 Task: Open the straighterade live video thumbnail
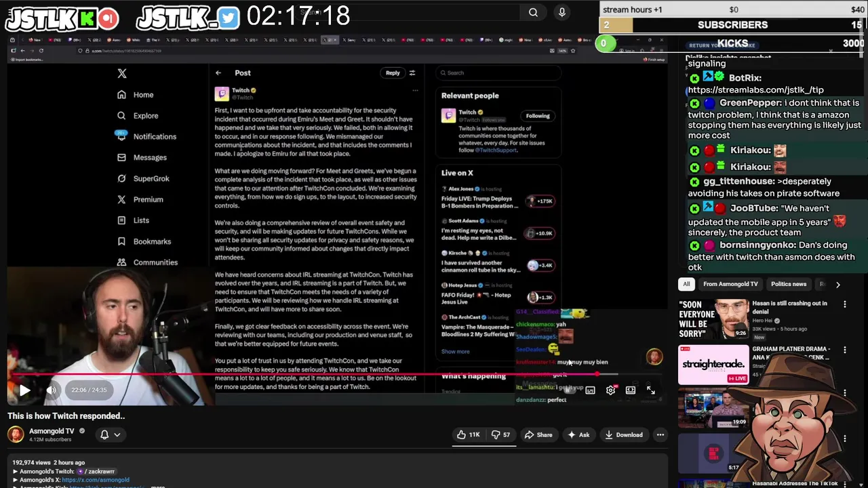pos(713,365)
